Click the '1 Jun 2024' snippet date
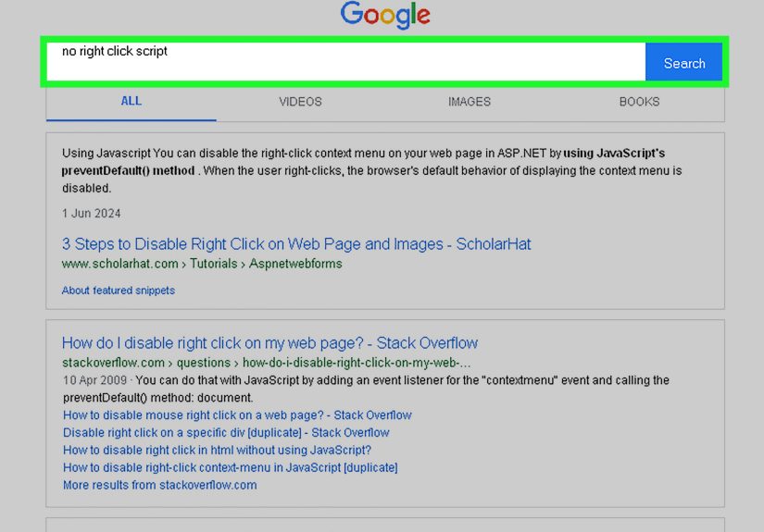This screenshot has width=764, height=532. click(91, 214)
